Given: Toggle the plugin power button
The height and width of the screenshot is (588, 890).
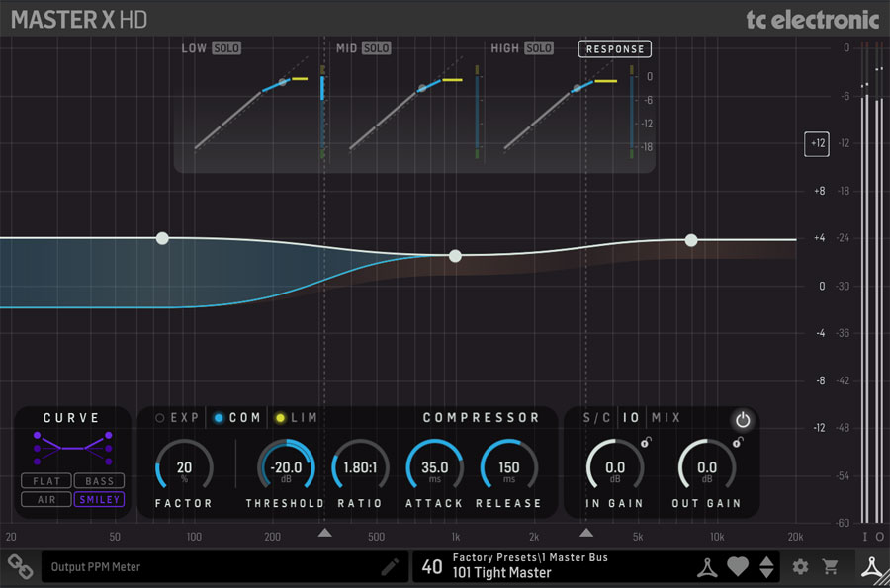Looking at the screenshot, I should 743,420.
